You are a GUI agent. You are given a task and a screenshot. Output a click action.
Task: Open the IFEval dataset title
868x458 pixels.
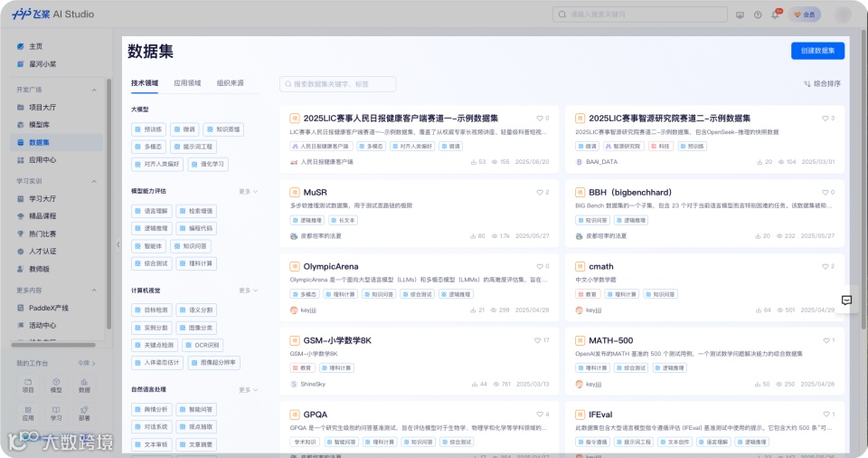600,415
